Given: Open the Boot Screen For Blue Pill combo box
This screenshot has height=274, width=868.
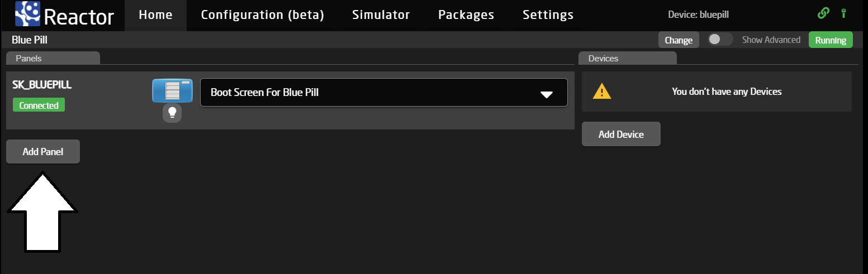Looking at the screenshot, I should (383, 92).
